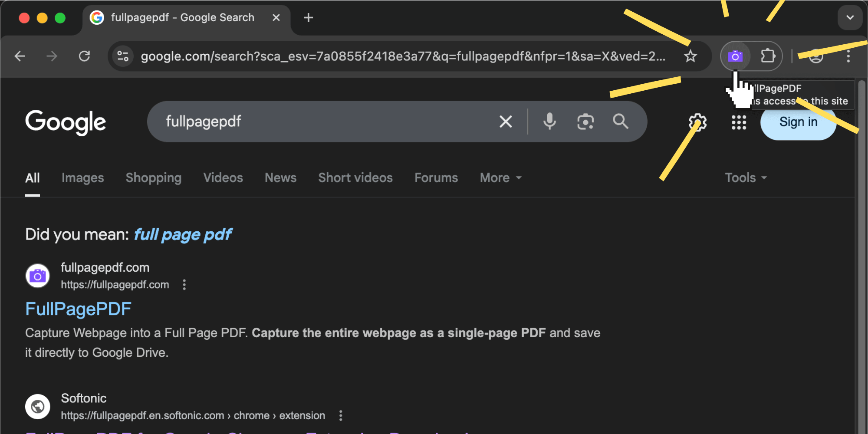Close the fullpagepdf Google Search tab
Screen dimensions: 868x434
[276, 18]
